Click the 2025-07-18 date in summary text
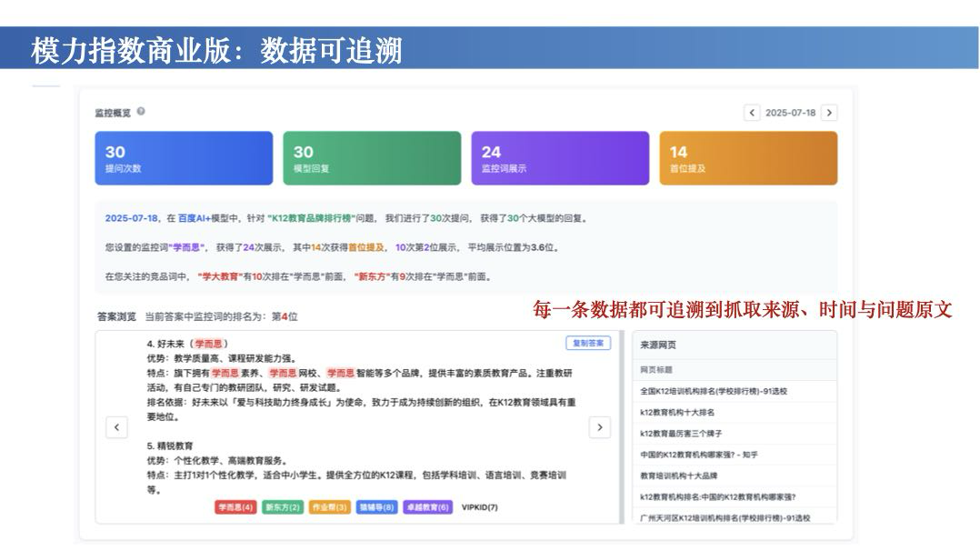Image resolution: width=980 pixels, height=551 pixels. pos(131,218)
